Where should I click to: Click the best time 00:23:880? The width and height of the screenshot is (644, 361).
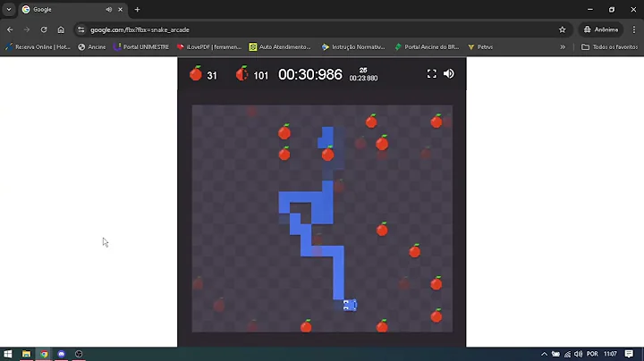tap(363, 78)
